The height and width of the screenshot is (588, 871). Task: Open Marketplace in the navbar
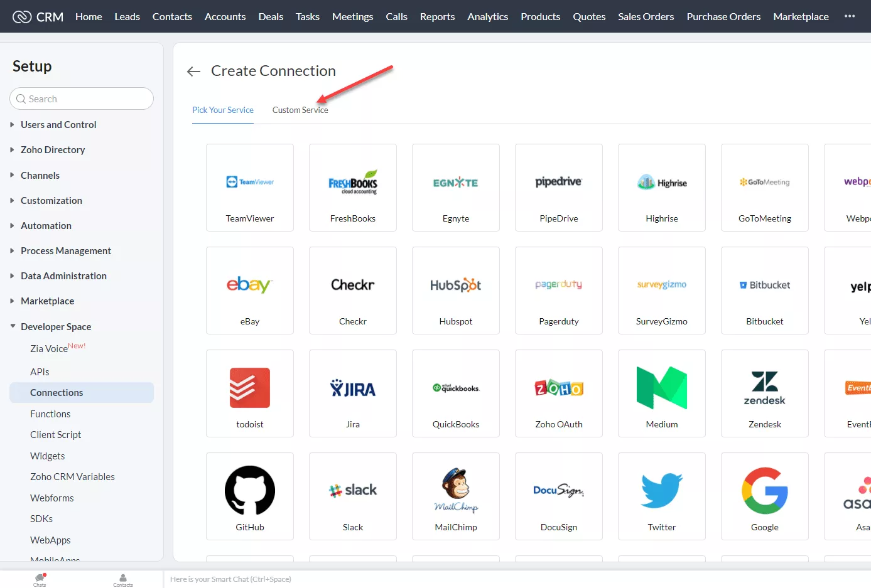(801, 17)
